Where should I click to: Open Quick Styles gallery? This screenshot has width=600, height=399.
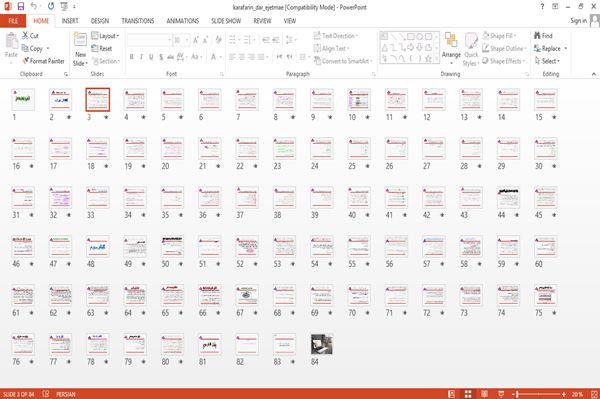tap(471, 50)
